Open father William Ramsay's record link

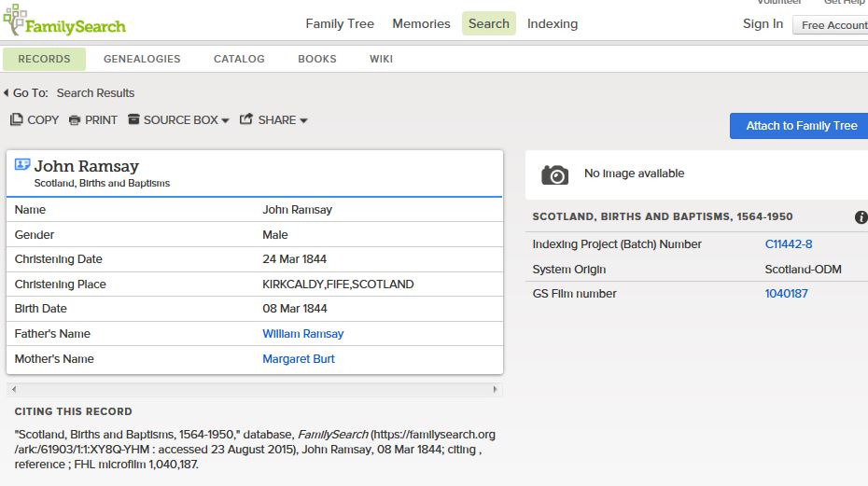pos(302,334)
